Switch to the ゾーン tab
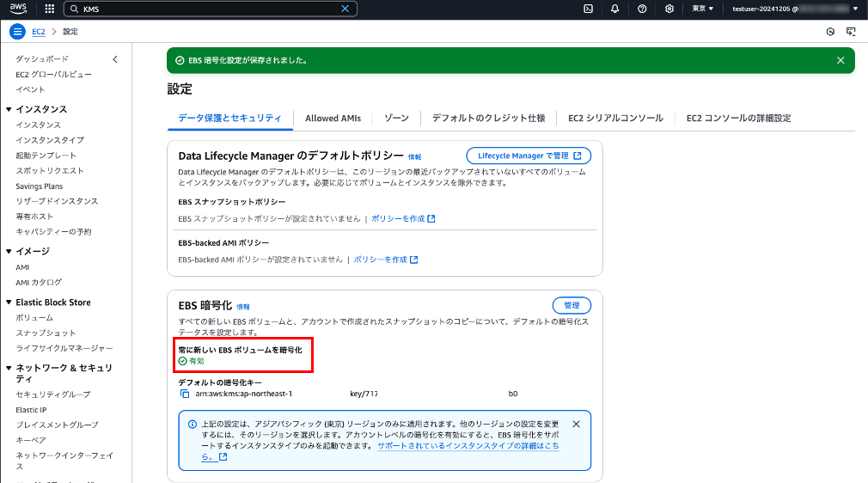This screenshot has height=483, width=868. coord(396,118)
